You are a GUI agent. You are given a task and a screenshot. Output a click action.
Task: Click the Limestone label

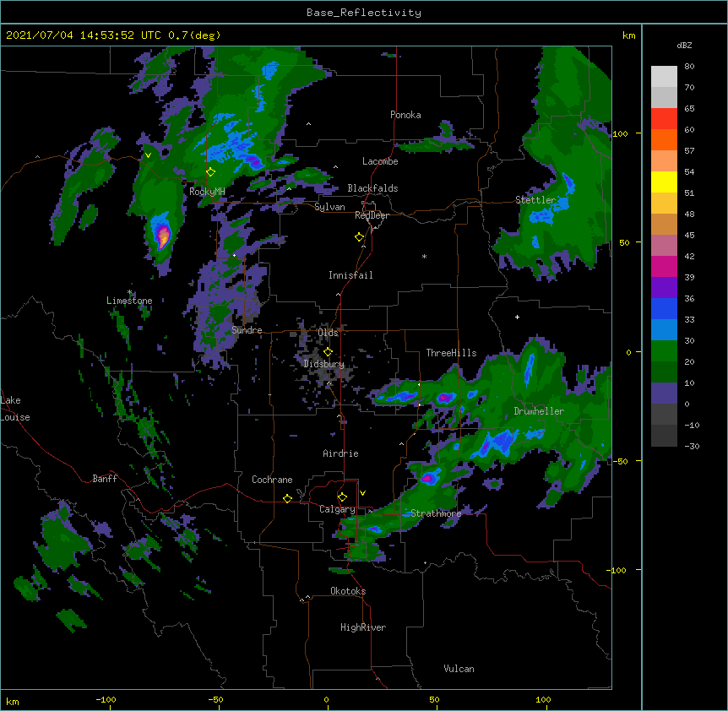pyautogui.click(x=129, y=301)
